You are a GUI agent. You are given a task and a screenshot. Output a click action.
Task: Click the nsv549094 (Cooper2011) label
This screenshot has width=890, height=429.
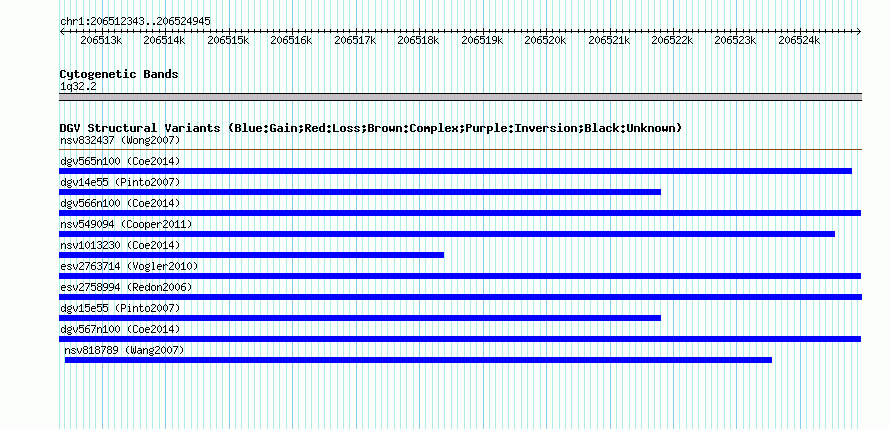(126, 224)
